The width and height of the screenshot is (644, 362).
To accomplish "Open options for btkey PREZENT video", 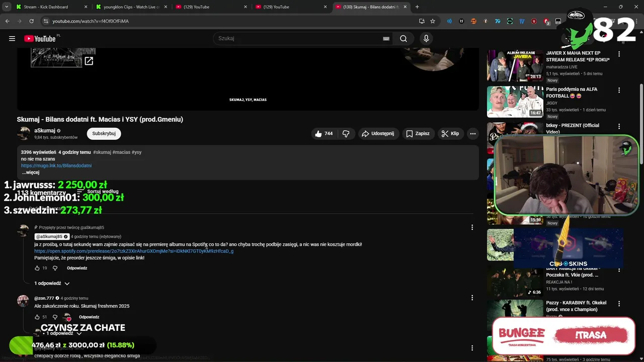I will pos(619,127).
